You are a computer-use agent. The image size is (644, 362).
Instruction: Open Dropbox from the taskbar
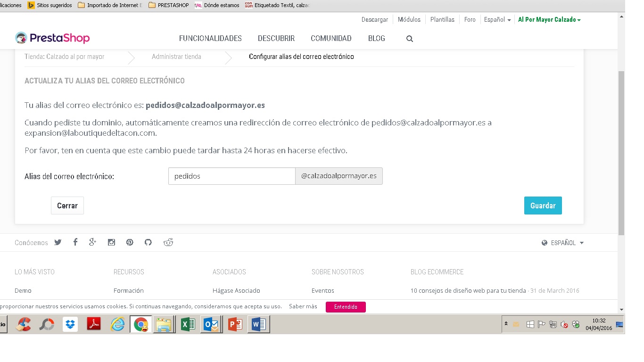click(70, 324)
